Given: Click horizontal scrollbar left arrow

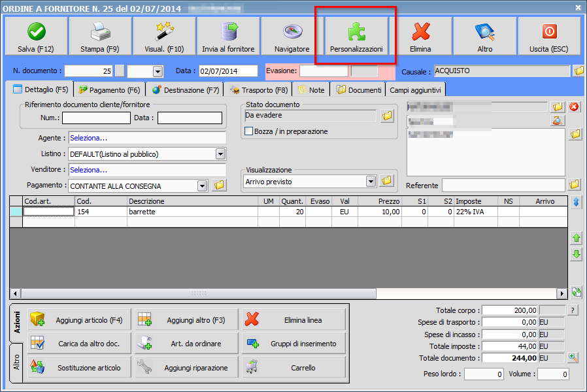Looking at the screenshot, I should 15,293.
